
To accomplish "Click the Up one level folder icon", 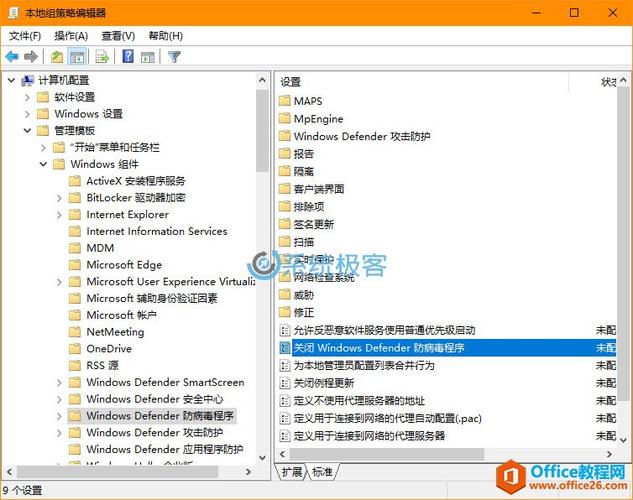I will [x=57, y=57].
